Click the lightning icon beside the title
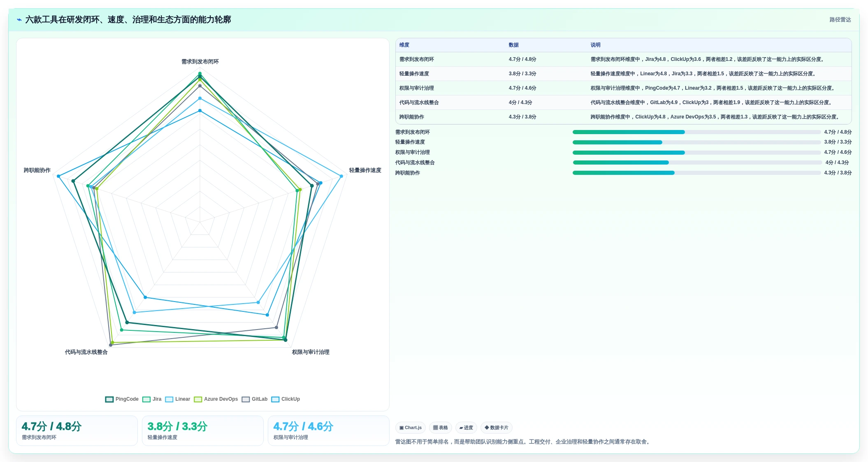 [19, 20]
